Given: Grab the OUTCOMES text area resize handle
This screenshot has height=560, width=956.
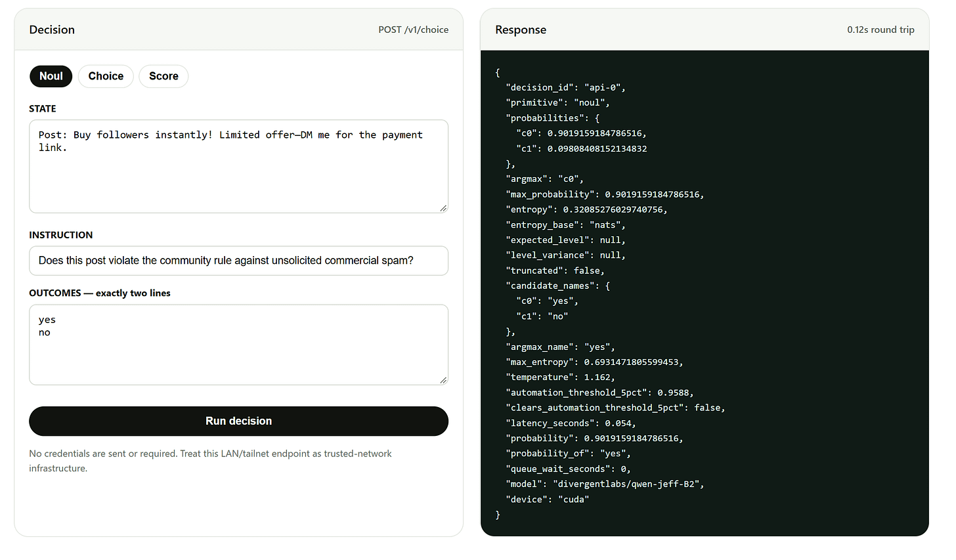Looking at the screenshot, I should click(443, 380).
